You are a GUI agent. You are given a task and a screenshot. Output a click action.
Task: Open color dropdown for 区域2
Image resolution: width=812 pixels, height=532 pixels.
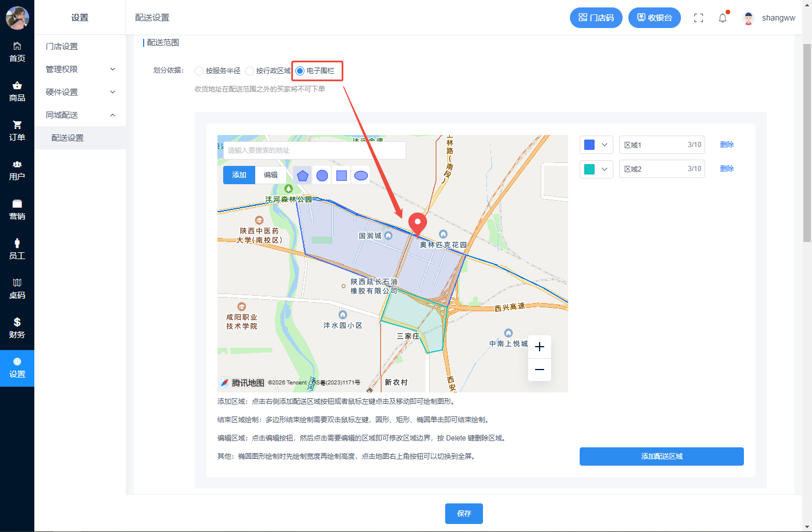tap(596, 169)
